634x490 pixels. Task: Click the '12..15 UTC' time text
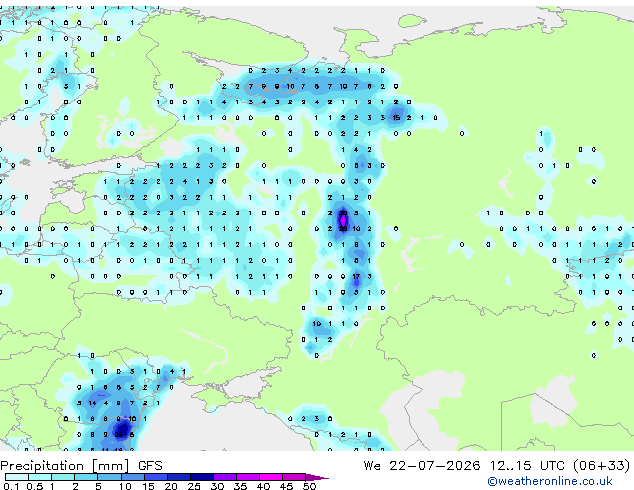click(527, 465)
